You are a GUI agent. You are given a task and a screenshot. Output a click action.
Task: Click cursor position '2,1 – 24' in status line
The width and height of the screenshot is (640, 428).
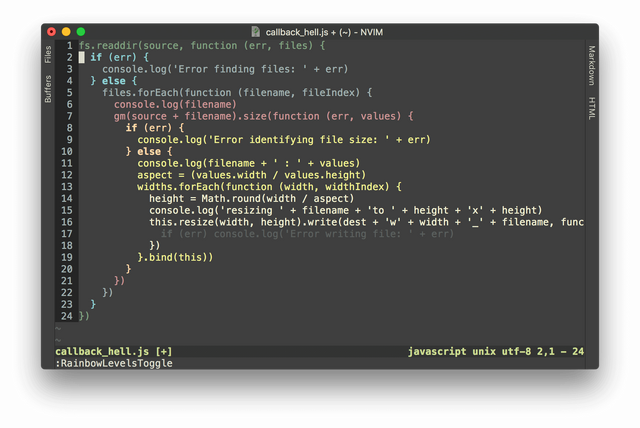(x=560, y=352)
